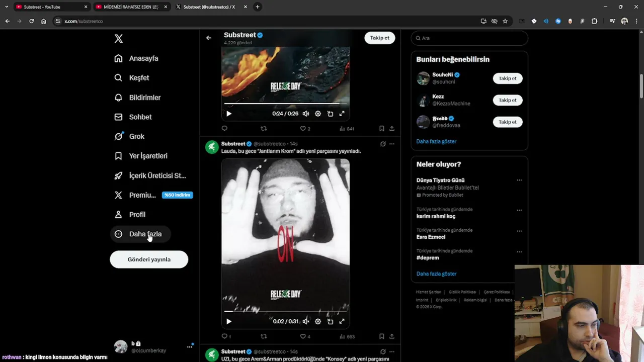
Task: Follow Kezz with Takip et
Action: 508,100
